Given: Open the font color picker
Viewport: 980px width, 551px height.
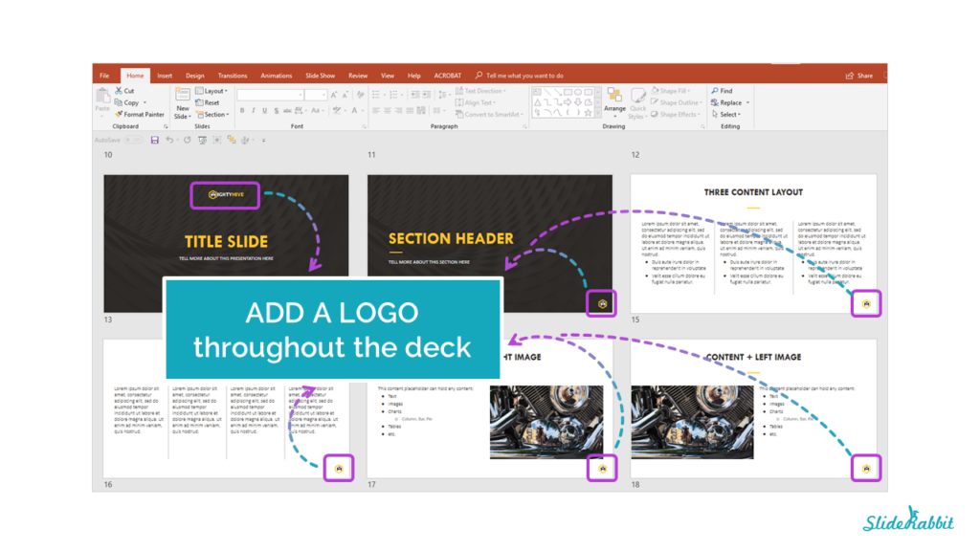Looking at the screenshot, I should (x=354, y=112).
